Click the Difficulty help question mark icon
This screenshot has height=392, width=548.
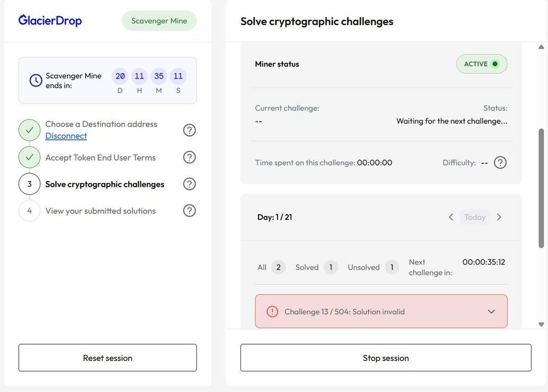500,163
